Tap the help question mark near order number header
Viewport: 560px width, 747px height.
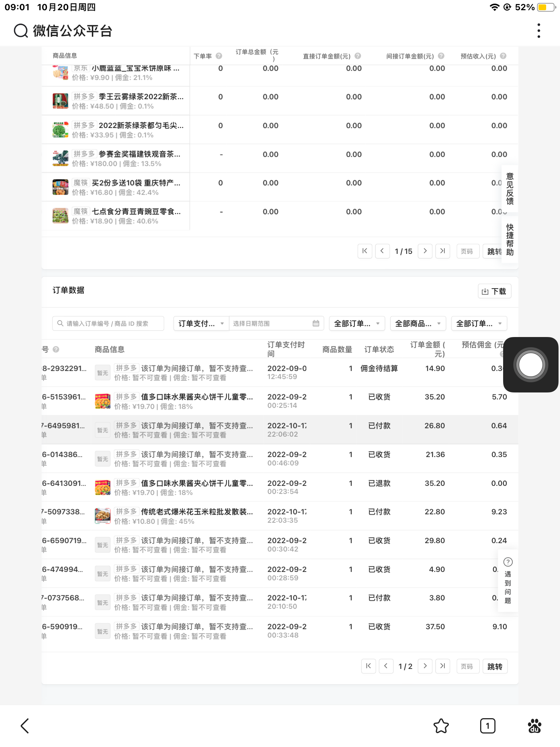[56, 349]
